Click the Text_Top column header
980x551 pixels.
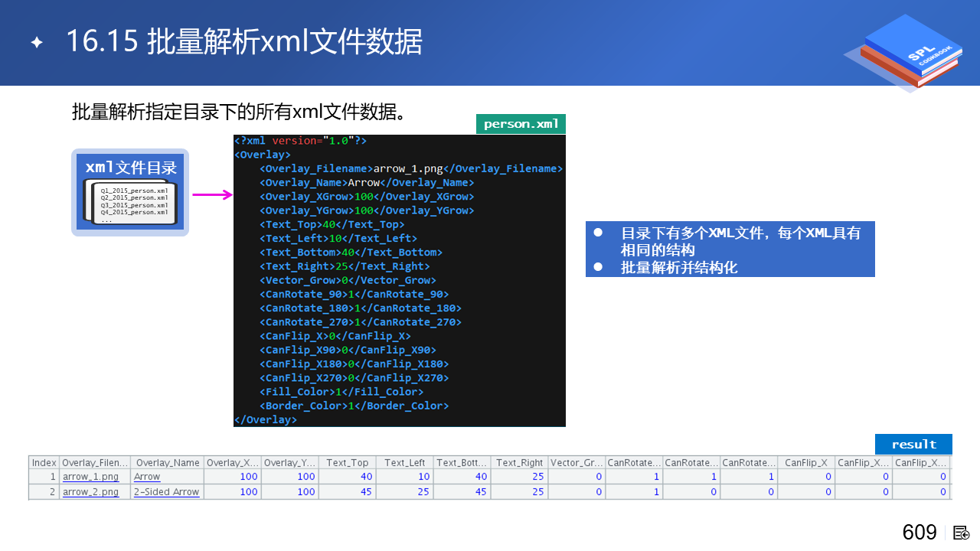(x=347, y=463)
